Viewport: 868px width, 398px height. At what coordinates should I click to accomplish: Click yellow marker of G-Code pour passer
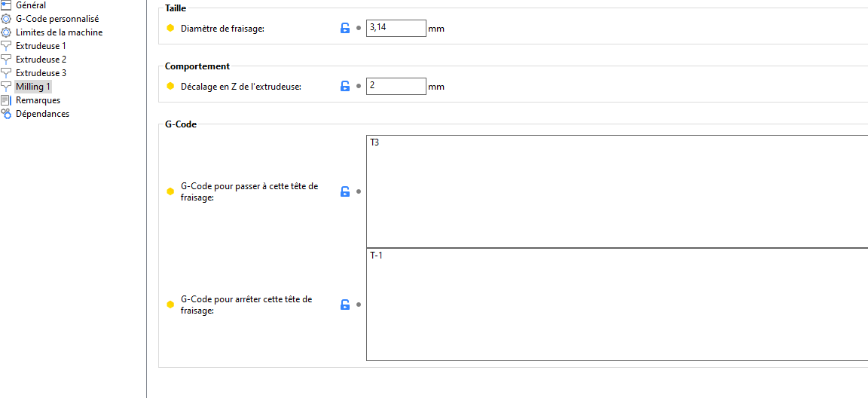[x=170, y=191]
